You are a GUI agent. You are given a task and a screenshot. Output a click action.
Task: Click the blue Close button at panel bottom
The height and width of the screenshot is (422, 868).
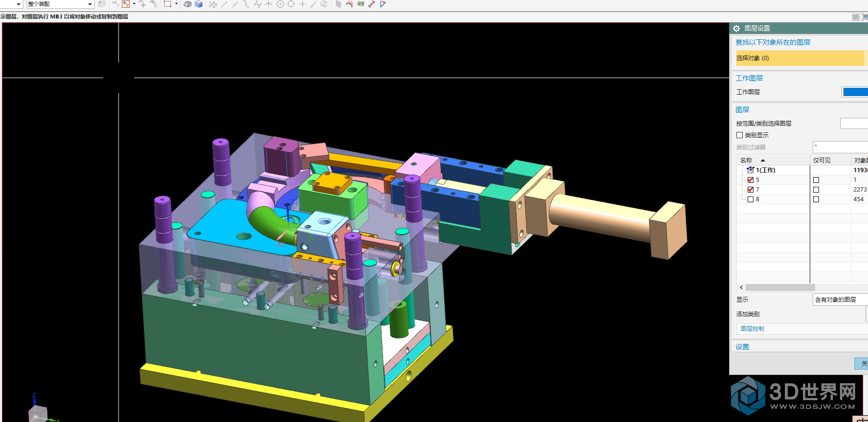[862, 364]
